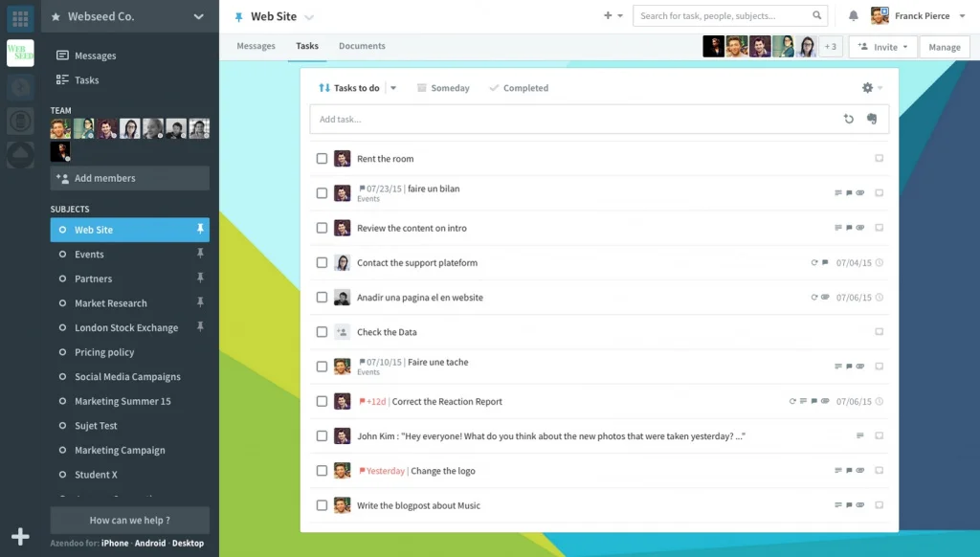Click the search magnifier icon

click(817, 16)
